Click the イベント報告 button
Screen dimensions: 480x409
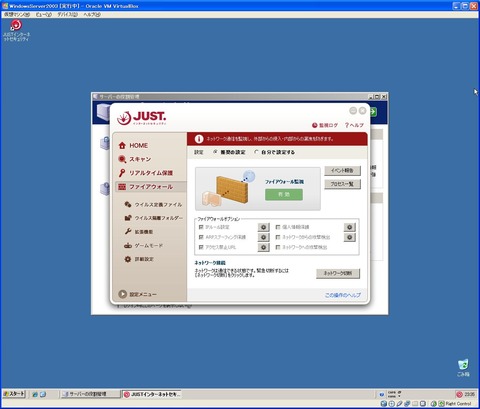tap(342, 170)
